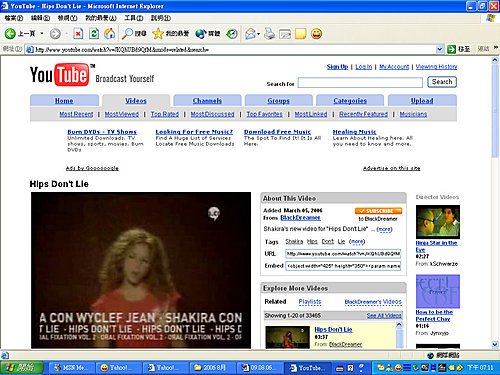Click the Search magnifier toolbar icon

coord(127,33)
